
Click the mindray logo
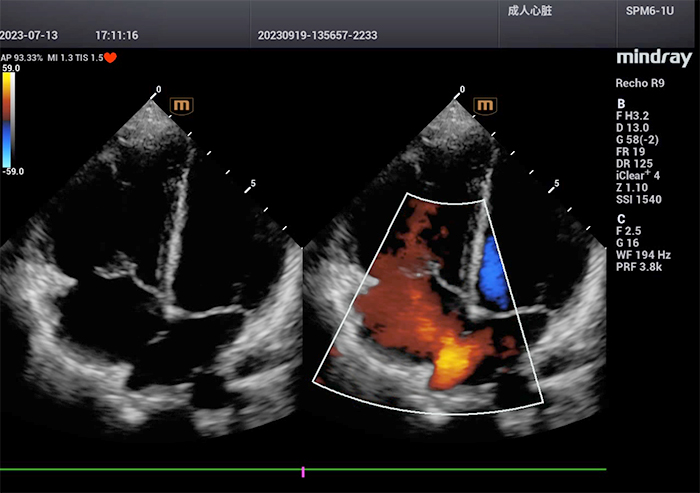pyautogui.click(x=653, y=58)
